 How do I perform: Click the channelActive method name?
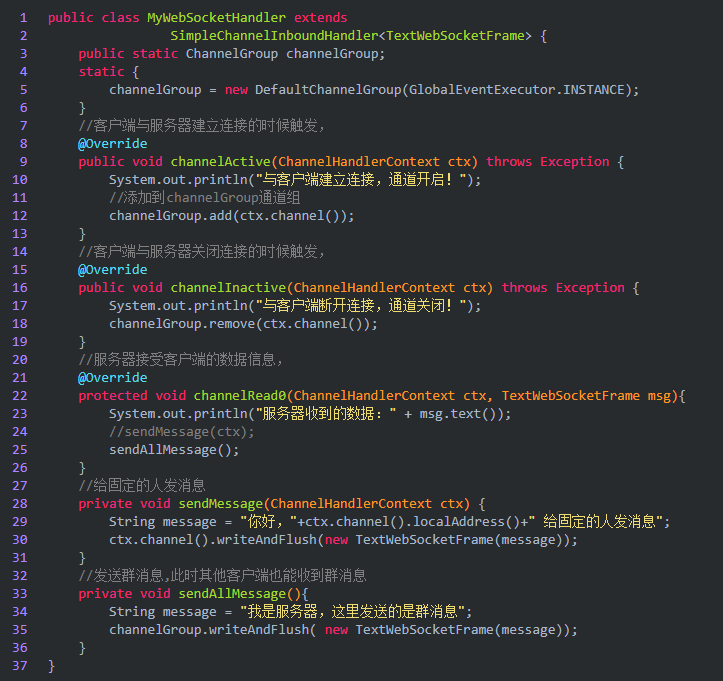pyautogui.click(x=220, y=162)
